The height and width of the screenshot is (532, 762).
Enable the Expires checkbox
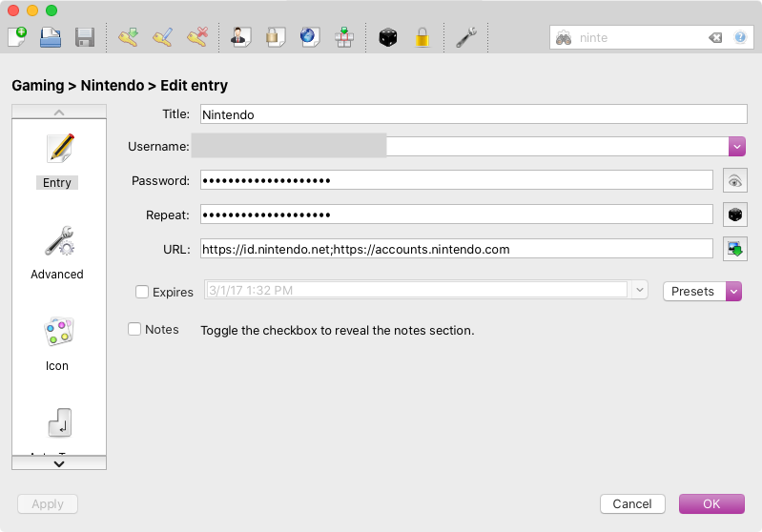pos(142,292)
